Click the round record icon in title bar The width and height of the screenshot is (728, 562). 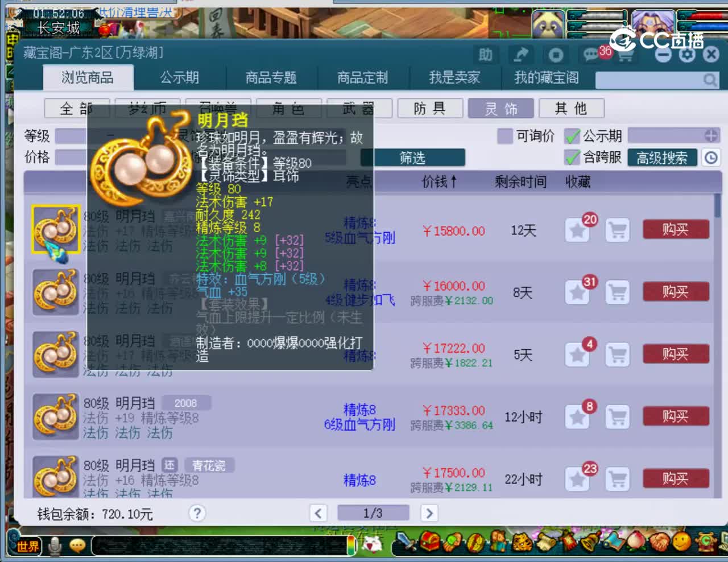coord(556,55)
